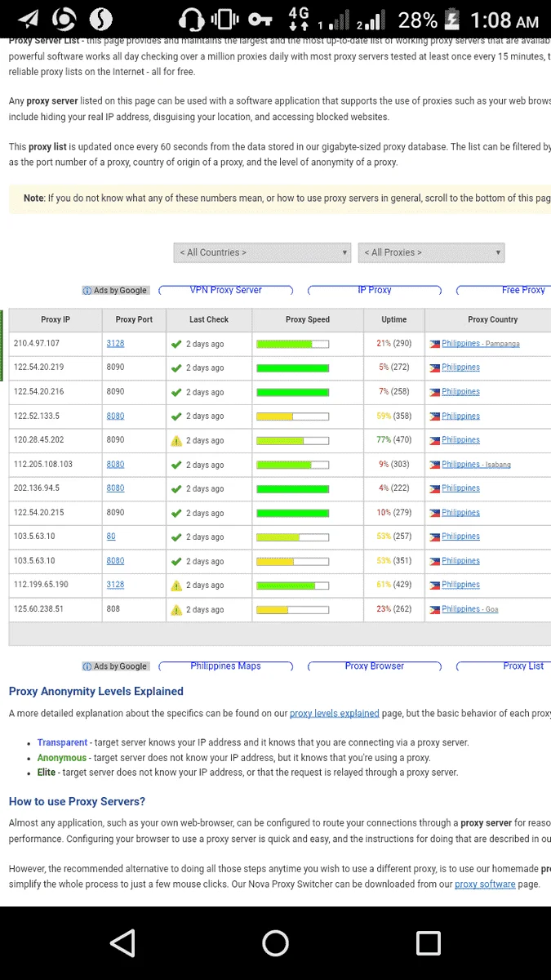The height and width of the screenshot is (980, 551).
Task: Click the Uptime column header
Action: (393, 319)
